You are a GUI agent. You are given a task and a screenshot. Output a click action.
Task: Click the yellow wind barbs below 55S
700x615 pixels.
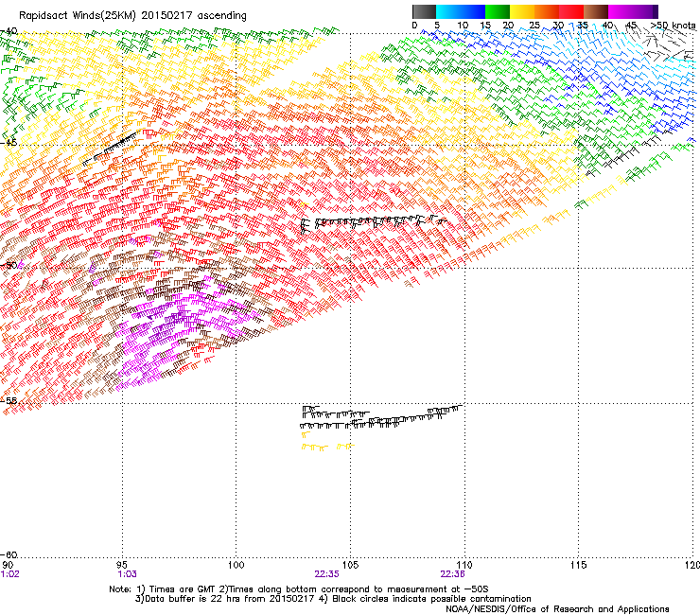pos(327,443)
